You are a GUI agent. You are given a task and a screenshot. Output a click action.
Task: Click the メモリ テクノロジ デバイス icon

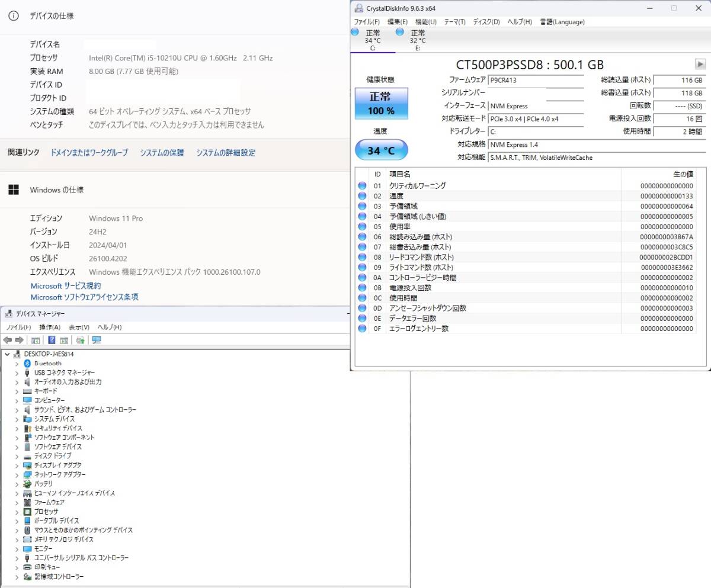[27, 539]
